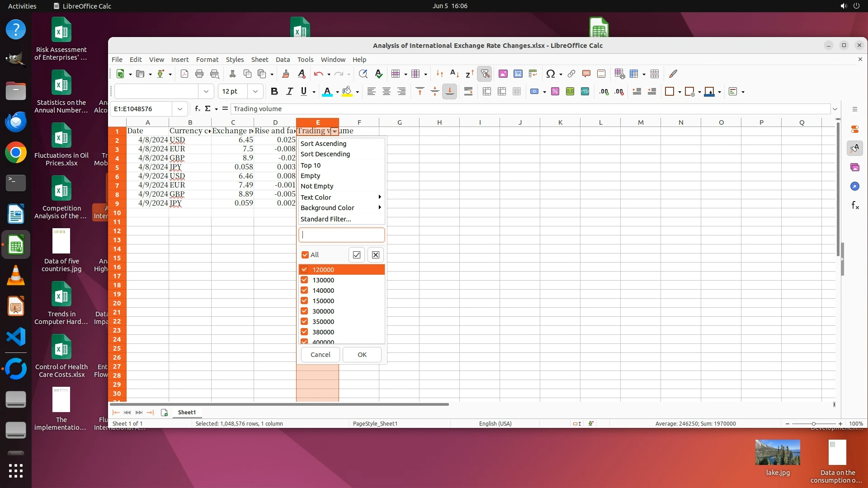This screenshot has width=868, height=488.
Task: Open the Functions sidebar panel icon
Action: [855, 206]
